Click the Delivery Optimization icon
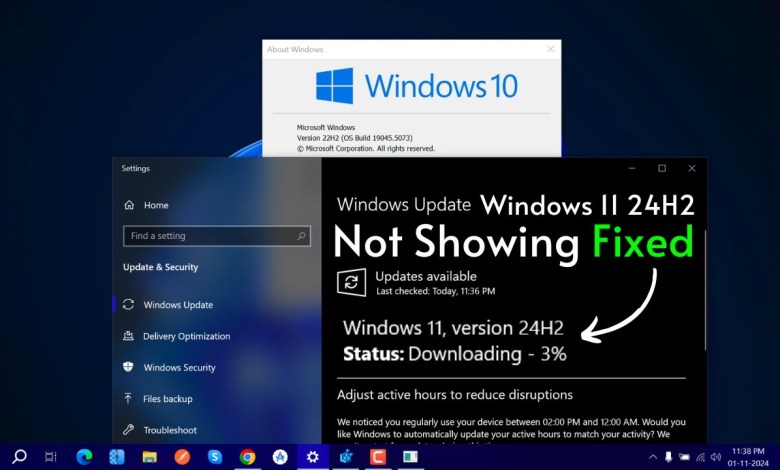 pos(128,336)
